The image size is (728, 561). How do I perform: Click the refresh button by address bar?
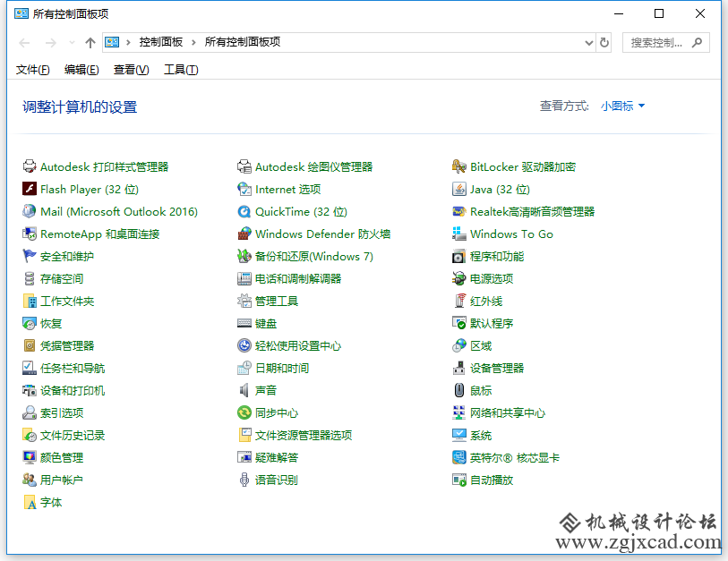604,43
